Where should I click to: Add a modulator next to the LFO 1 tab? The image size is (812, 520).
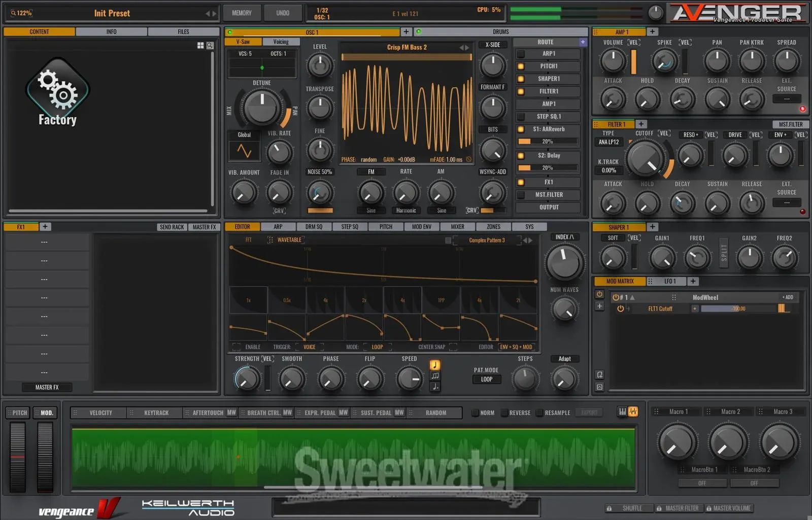pos(693,281)
